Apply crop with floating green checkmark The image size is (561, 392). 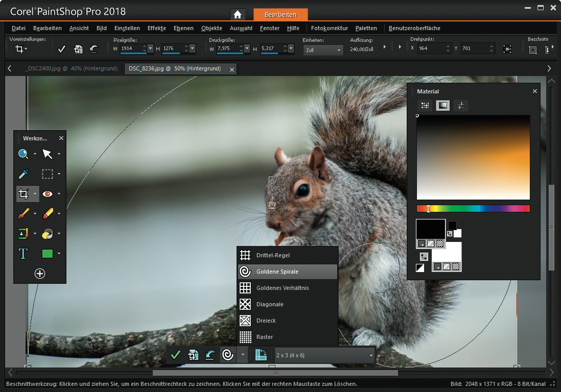[x=176, y=355]
